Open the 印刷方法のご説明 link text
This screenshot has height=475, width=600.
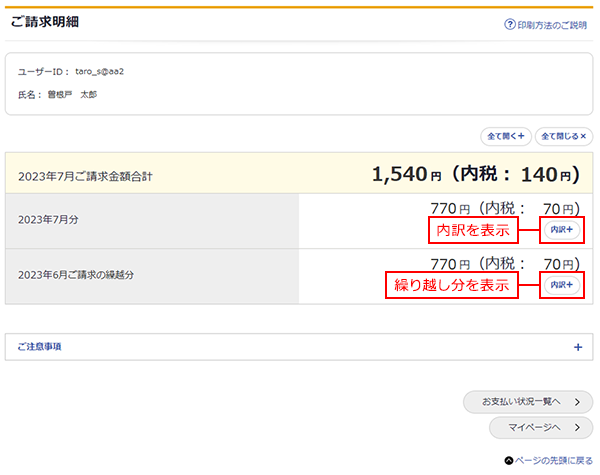coord(551,25)
